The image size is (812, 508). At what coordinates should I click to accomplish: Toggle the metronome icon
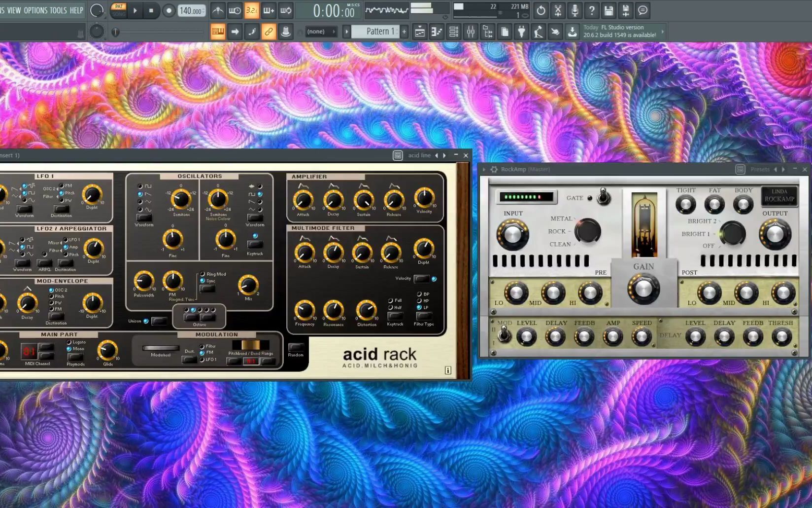(218, 10)
